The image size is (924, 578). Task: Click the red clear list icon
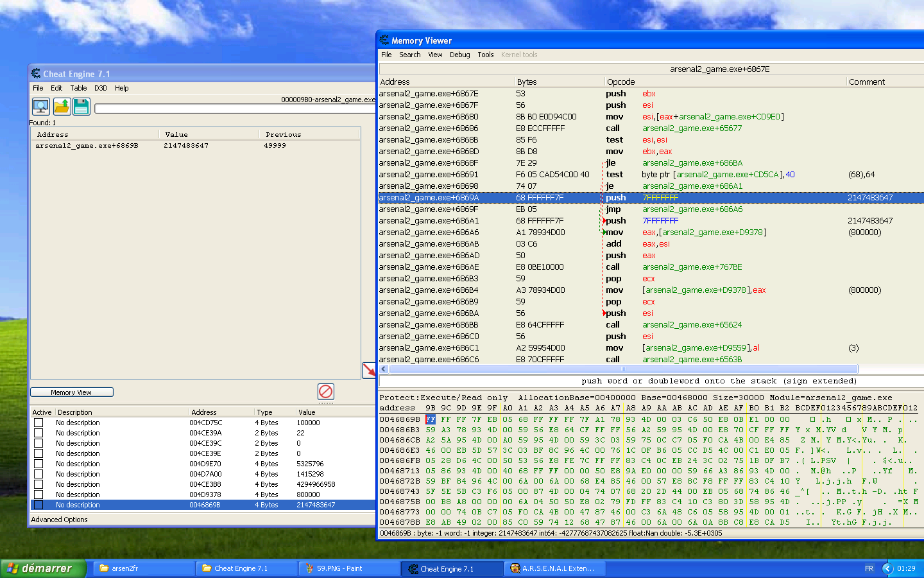click(x=326, y=391)
